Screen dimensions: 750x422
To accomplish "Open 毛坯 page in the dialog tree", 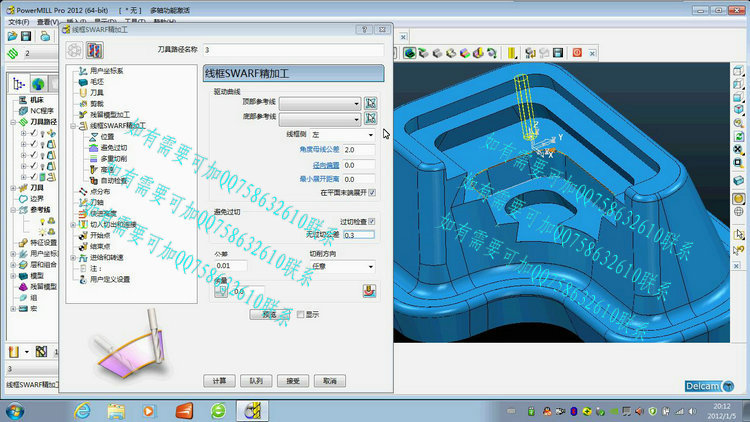I will coord(97,82).
